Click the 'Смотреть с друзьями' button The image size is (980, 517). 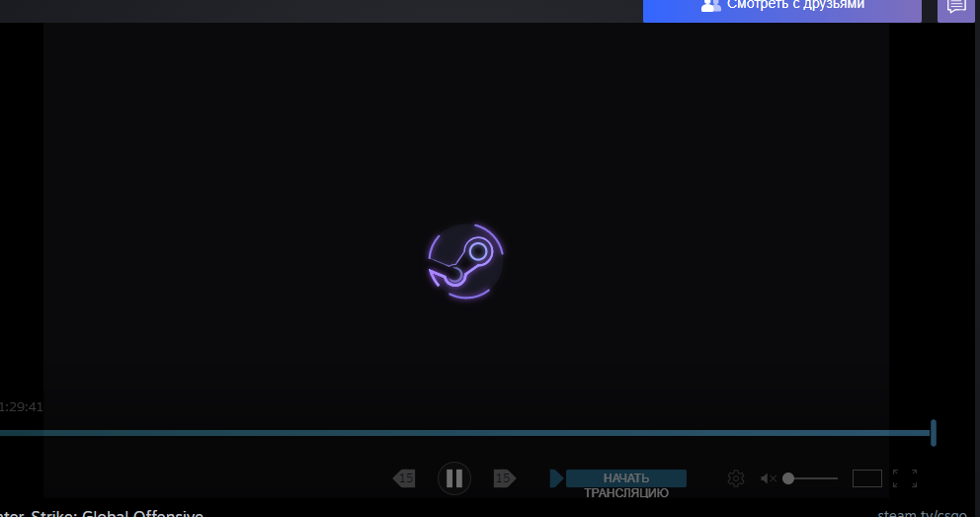(781, 9)
